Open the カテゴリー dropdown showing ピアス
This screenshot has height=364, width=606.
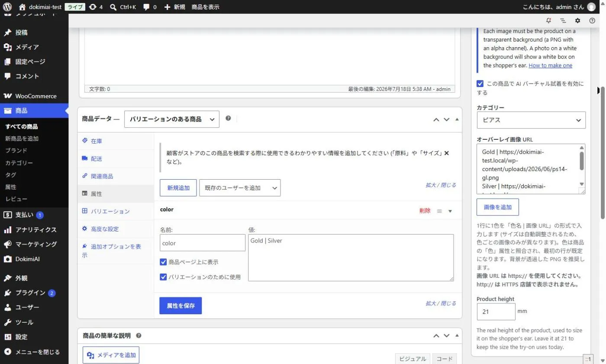pyautogui.click(x=531, y=120)
